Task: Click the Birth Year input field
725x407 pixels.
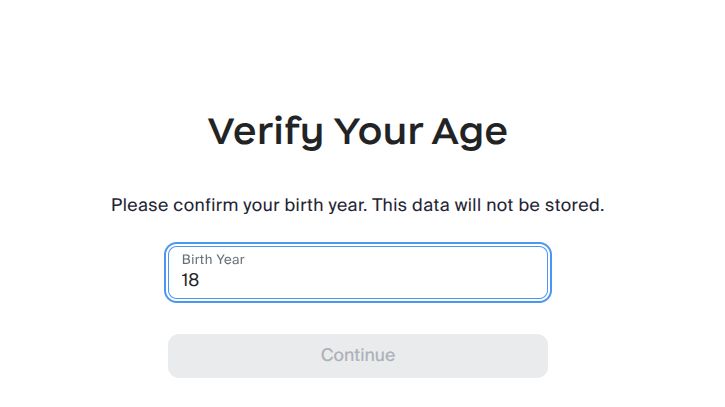Action: (357, 272)
